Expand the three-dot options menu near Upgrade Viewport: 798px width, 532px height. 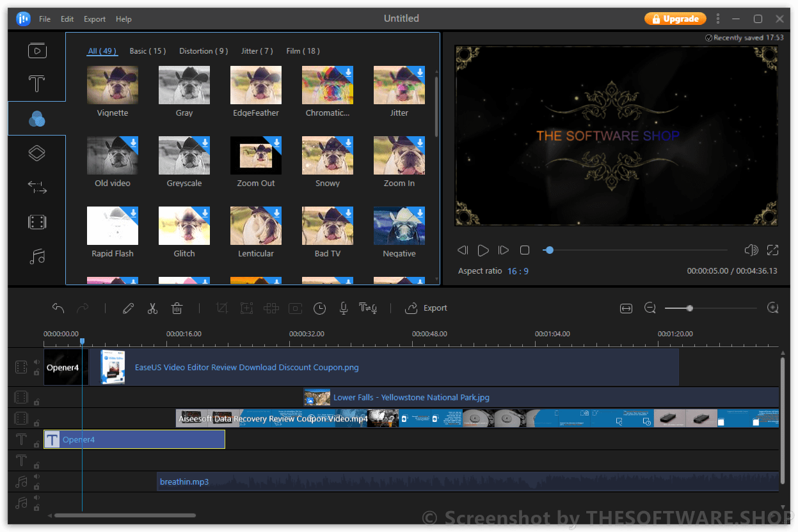(718, 19)
